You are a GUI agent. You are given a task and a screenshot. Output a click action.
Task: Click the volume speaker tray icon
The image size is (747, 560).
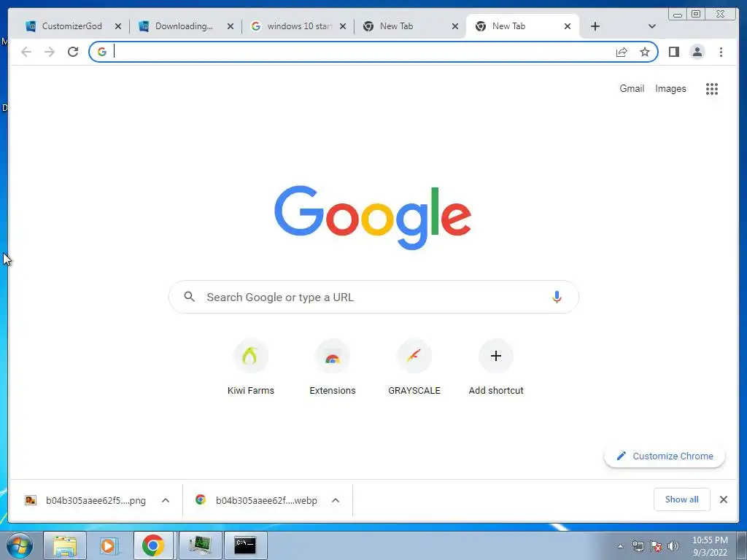click(673, 546)
